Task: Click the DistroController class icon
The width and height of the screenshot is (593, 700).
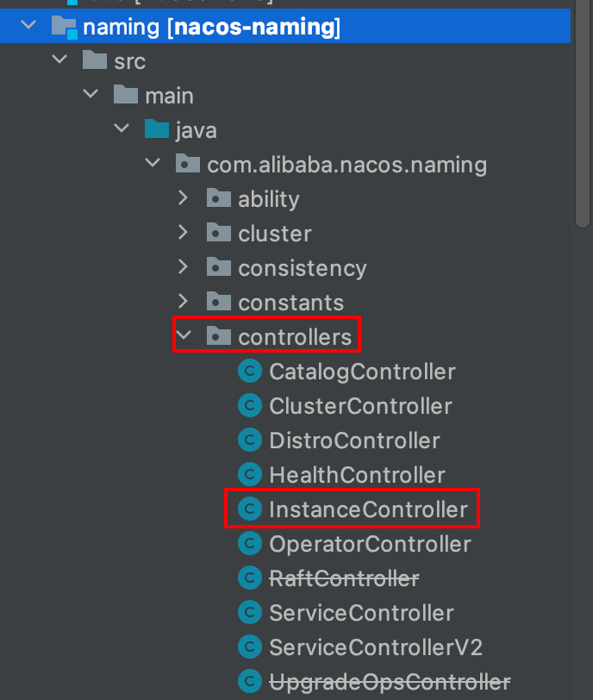Action: click(250, 441)
